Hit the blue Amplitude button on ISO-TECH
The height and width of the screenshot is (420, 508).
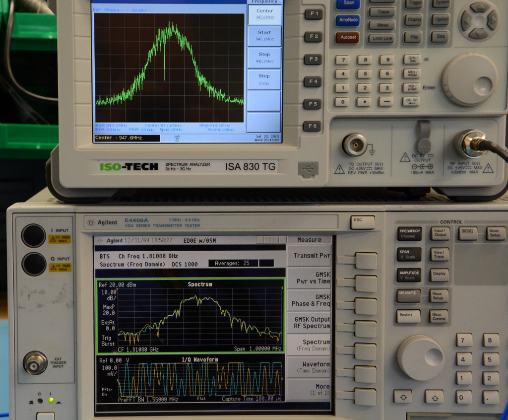tap(348, 20)
